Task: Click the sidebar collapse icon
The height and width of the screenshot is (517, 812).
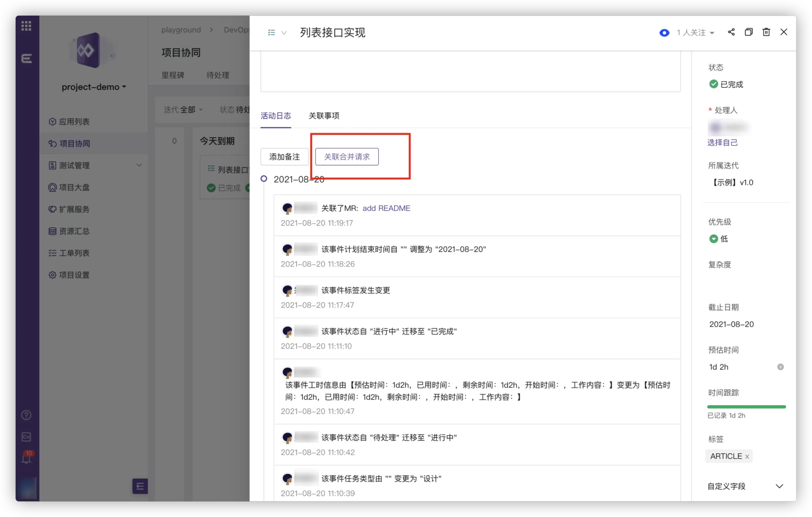Action: [x=140, y=486]
